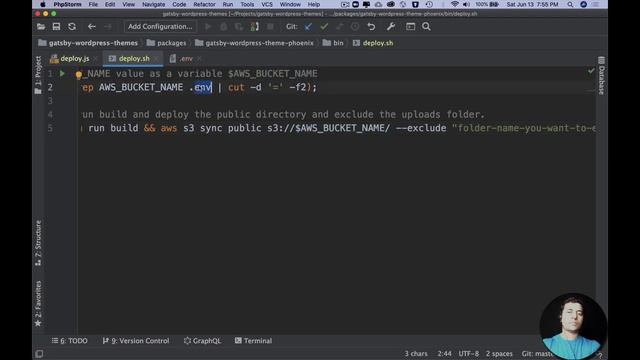640x360 pixels.
Task: Click the green inspection checkmark indicator
Action: 591,71
